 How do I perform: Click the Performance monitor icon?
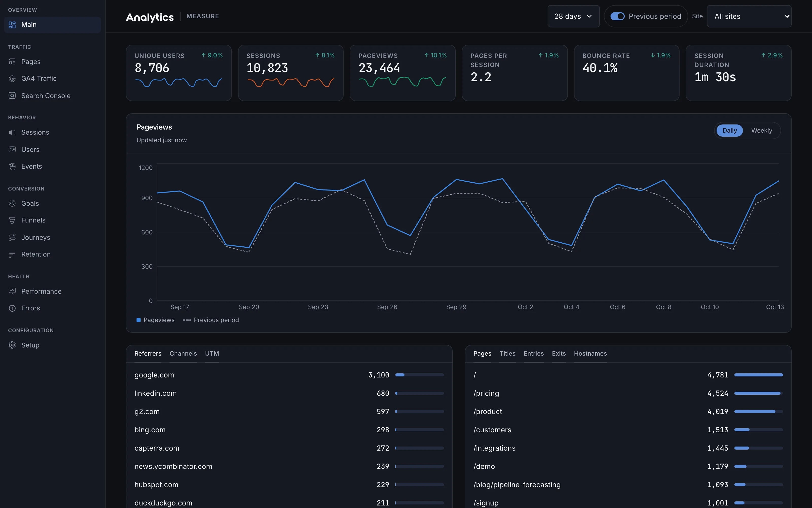click(x=12, y=291)
